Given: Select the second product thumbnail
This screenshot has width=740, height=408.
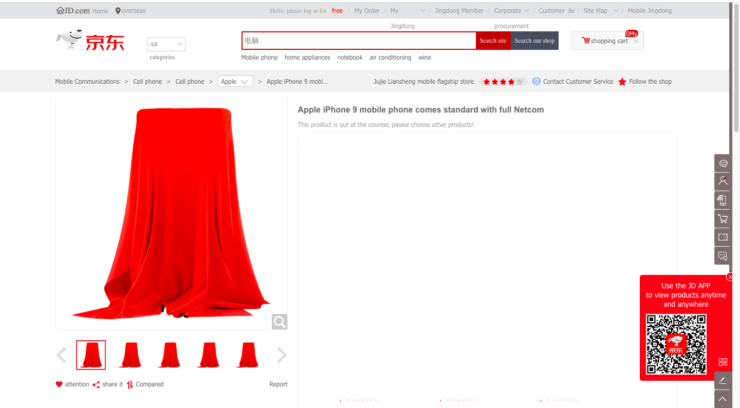Looking at the screenshot, I should tap(131, 355).
